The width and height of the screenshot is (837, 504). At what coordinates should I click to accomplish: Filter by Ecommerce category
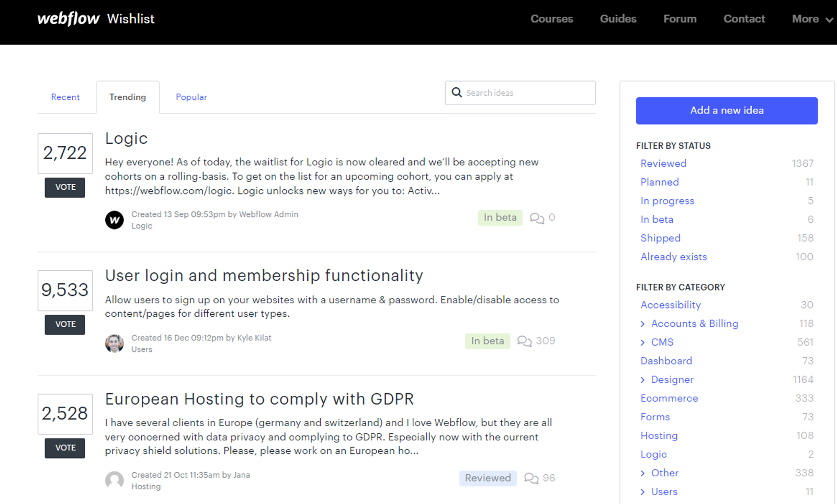[x=670, y=399]
